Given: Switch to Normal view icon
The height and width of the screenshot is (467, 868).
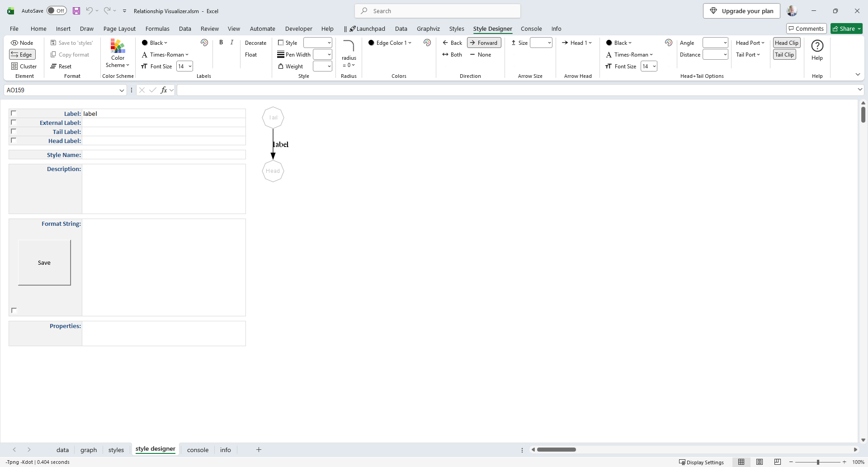Looking at the screenshot, I should point(741,462).
